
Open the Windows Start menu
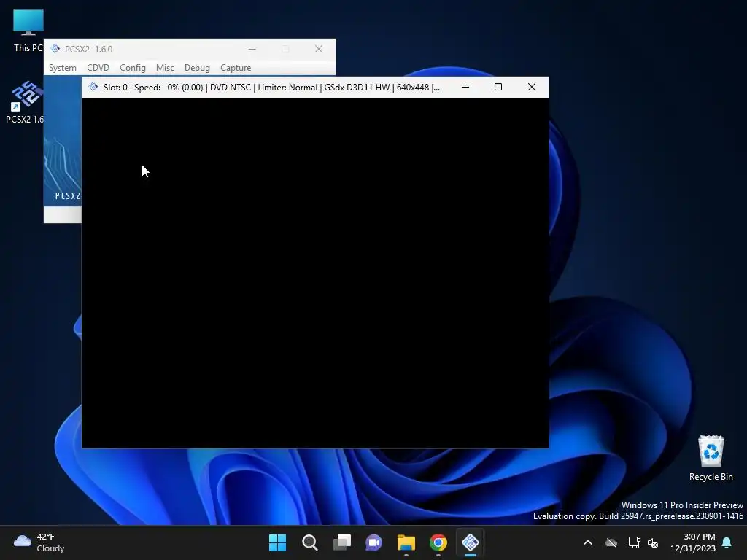[x=278, y=542]
